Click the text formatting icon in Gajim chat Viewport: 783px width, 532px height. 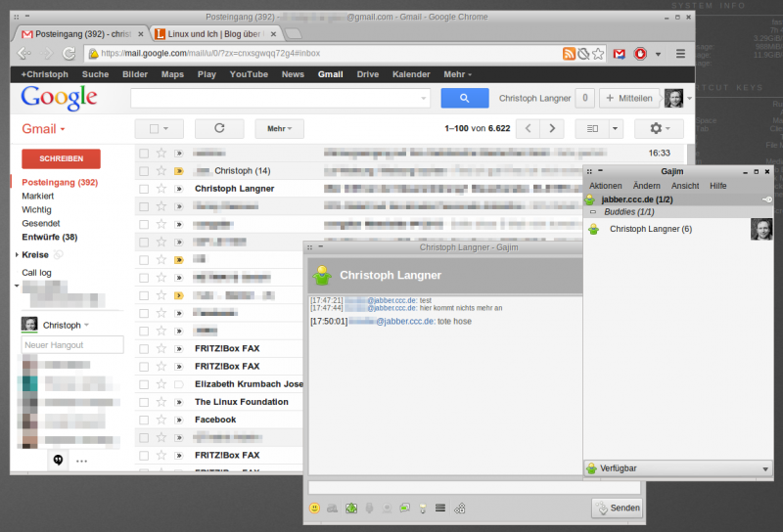(332, 509)
